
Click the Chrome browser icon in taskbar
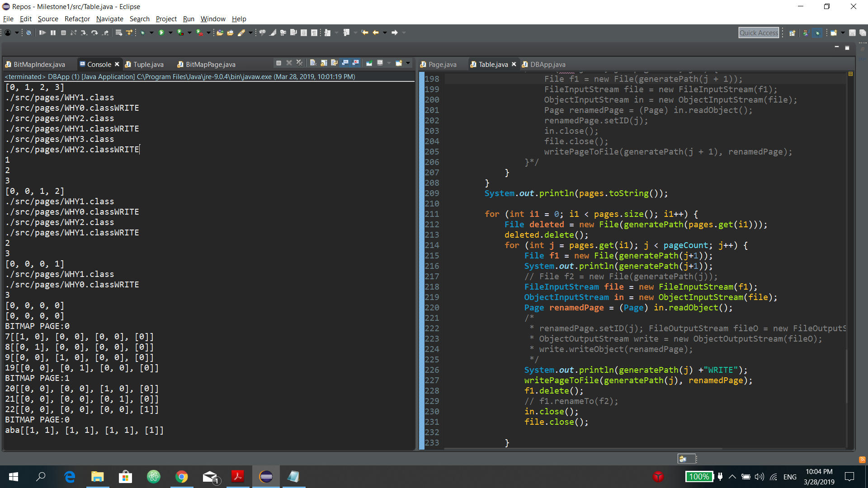182,477
